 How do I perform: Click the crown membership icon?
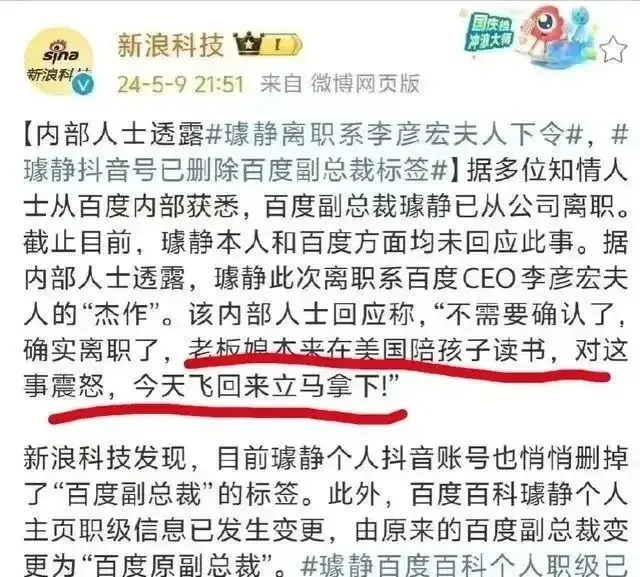247,44
